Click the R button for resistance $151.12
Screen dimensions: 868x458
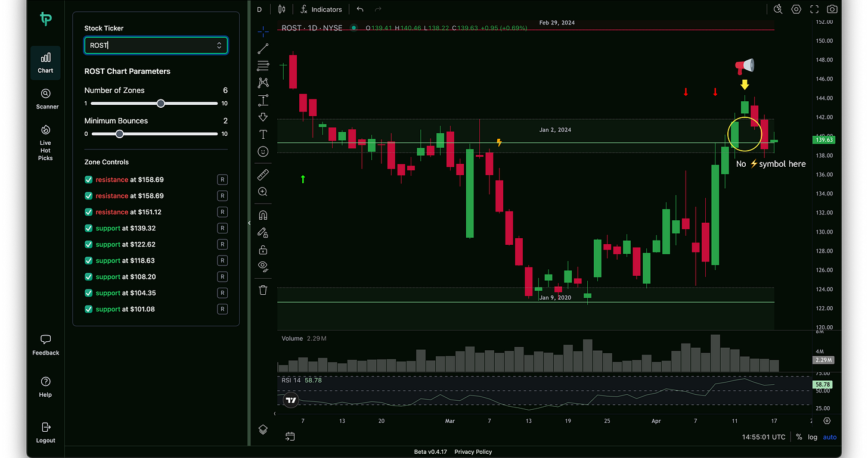[222, 212]
